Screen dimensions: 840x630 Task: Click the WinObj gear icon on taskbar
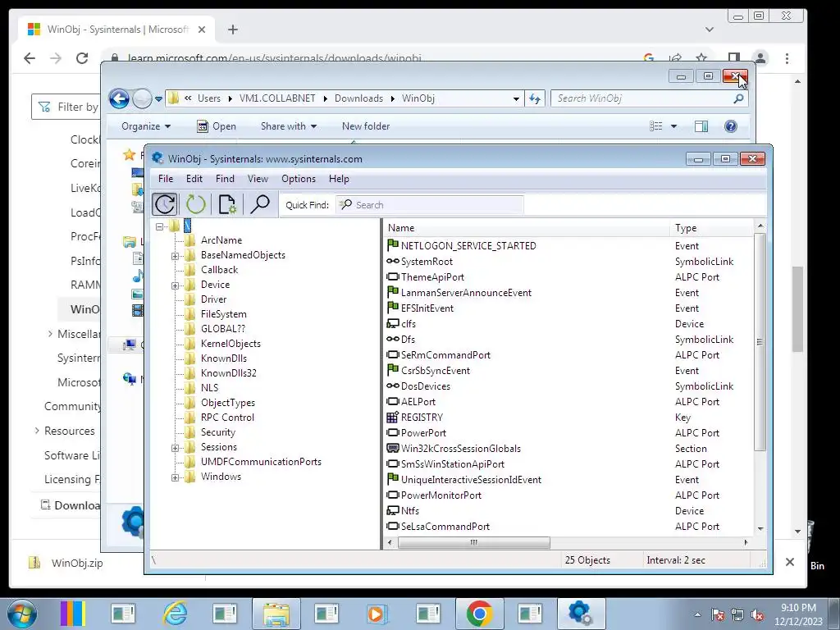click(x=581, y=614)
